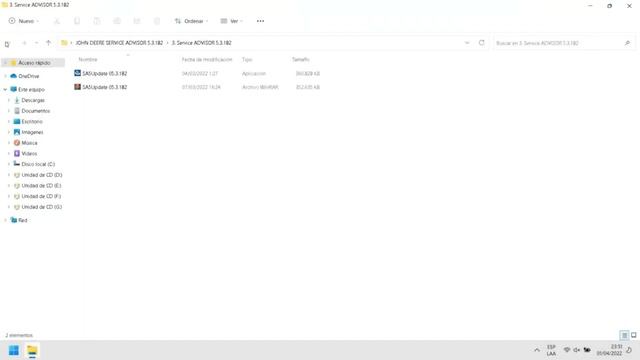Click the WinRAR archive file icon
Screen dimensions: 640x360
tap(78, 87)
